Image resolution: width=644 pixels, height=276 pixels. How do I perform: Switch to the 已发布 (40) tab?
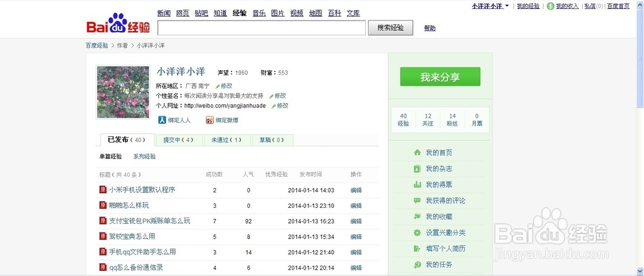click(x=127, y=140)
